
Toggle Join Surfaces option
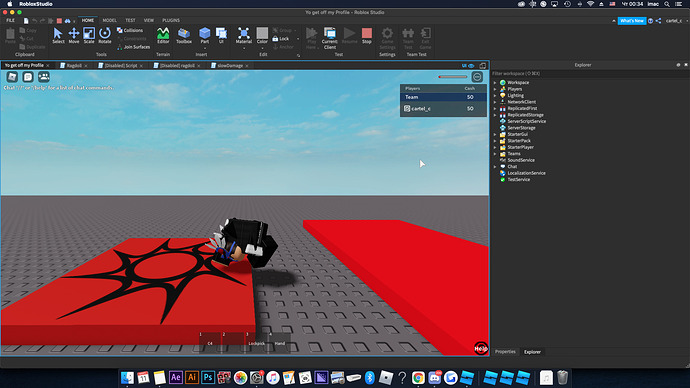133,47
